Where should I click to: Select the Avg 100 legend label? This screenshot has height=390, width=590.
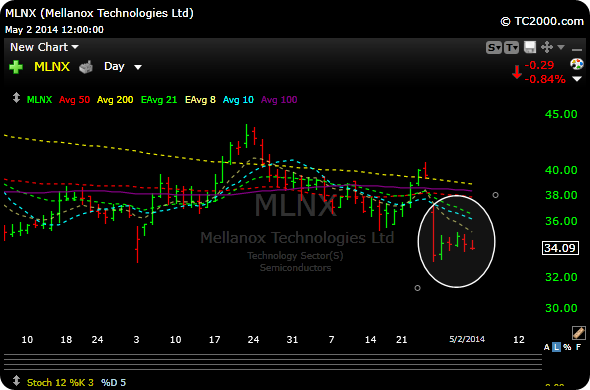tap(279, 100)
